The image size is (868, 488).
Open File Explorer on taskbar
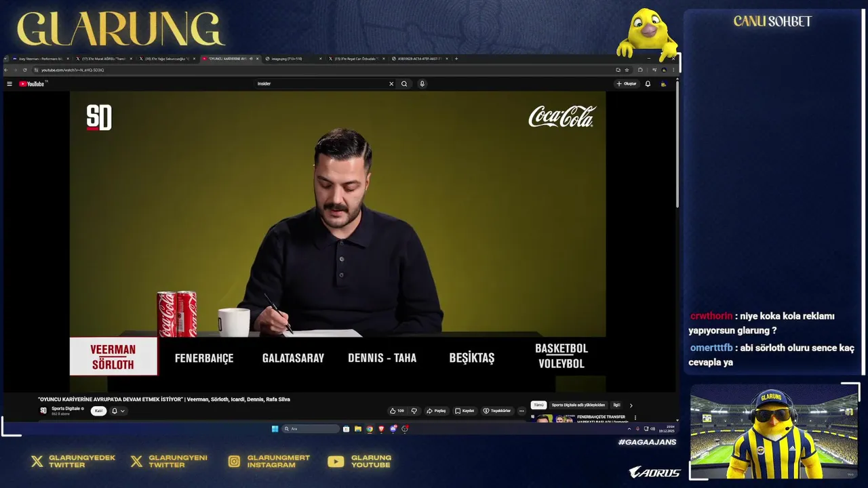click(358, 429)
